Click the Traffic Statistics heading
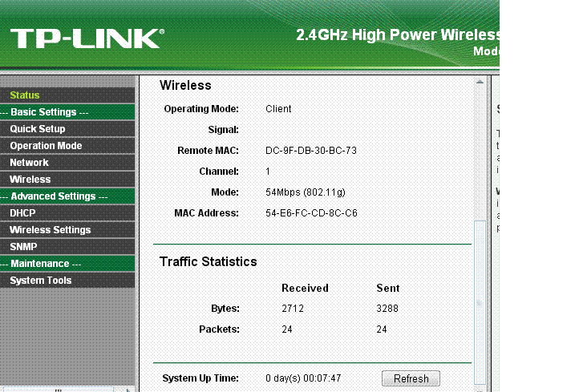 click(209, 262)
